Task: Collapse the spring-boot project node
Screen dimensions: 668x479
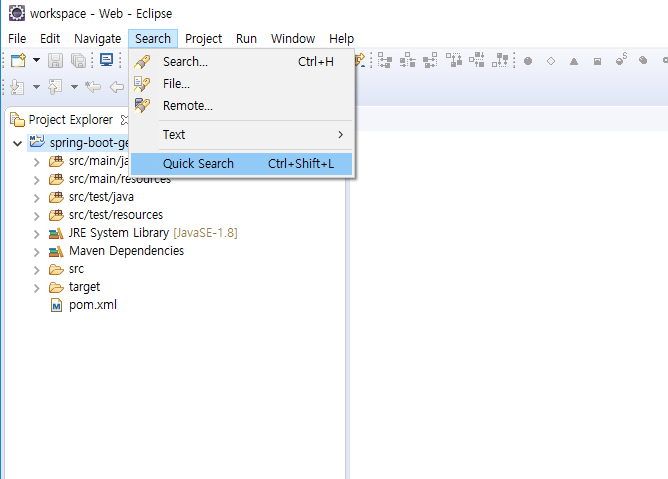Action: [x=17, y=143]
